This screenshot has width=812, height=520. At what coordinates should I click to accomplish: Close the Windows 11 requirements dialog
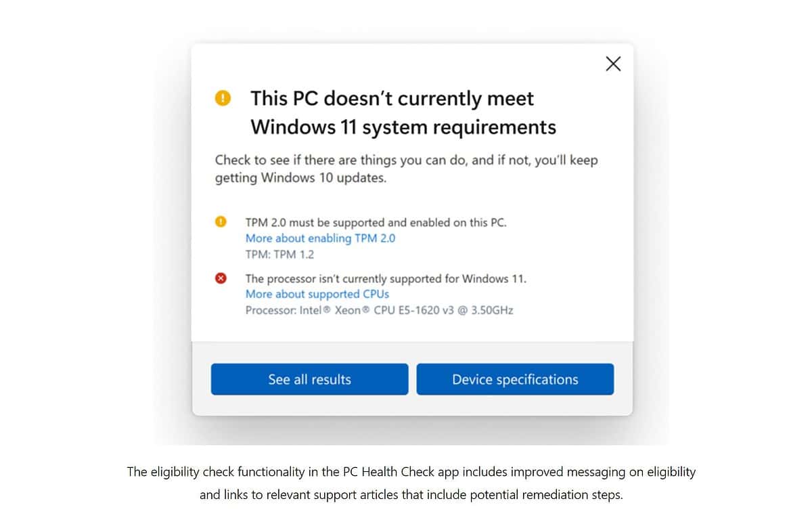613,64
